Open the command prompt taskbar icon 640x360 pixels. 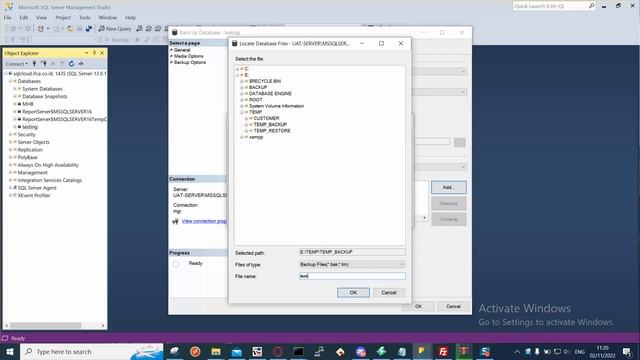(298, 351)
